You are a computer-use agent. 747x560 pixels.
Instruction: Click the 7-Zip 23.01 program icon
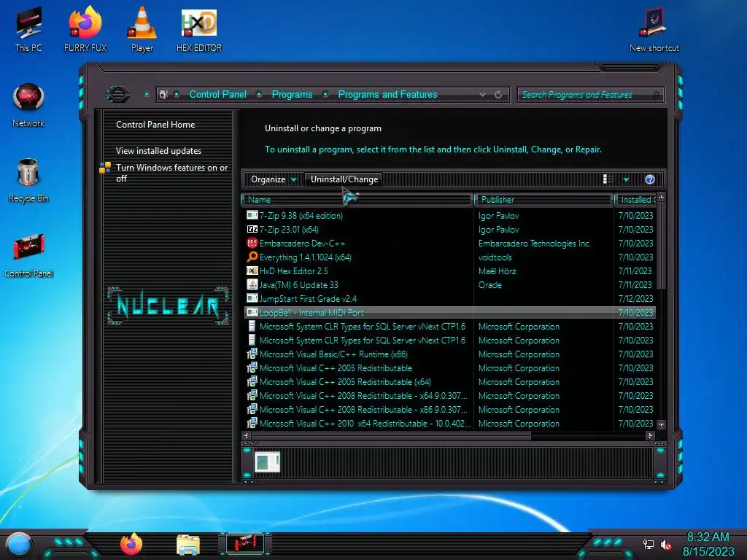click(252, 230)
